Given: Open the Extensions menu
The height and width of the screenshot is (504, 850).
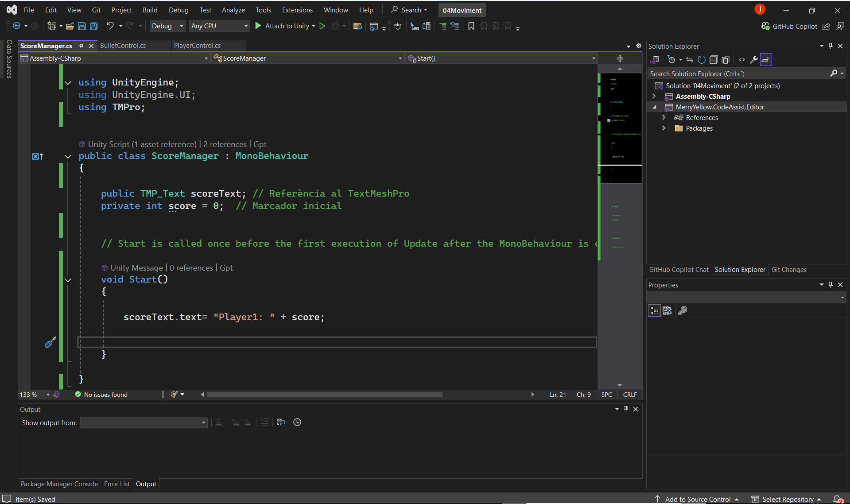Looking at the screenshot, I should click(x=297, y=10).
